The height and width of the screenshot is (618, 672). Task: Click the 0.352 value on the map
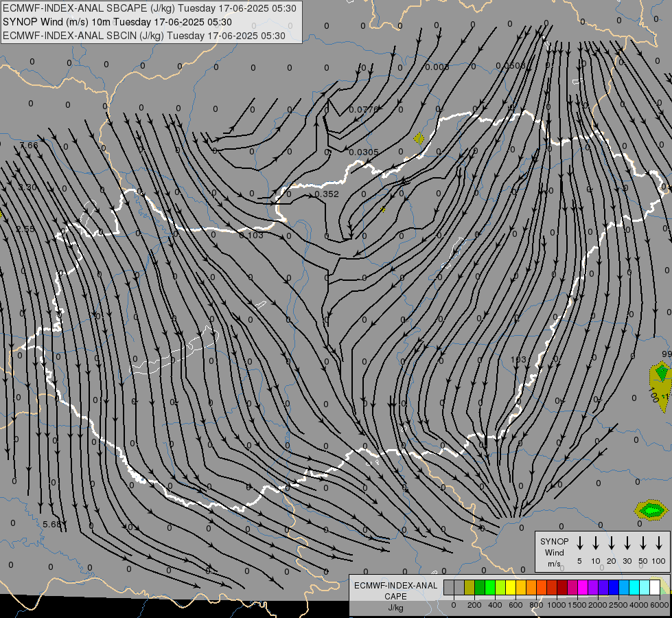327,194
